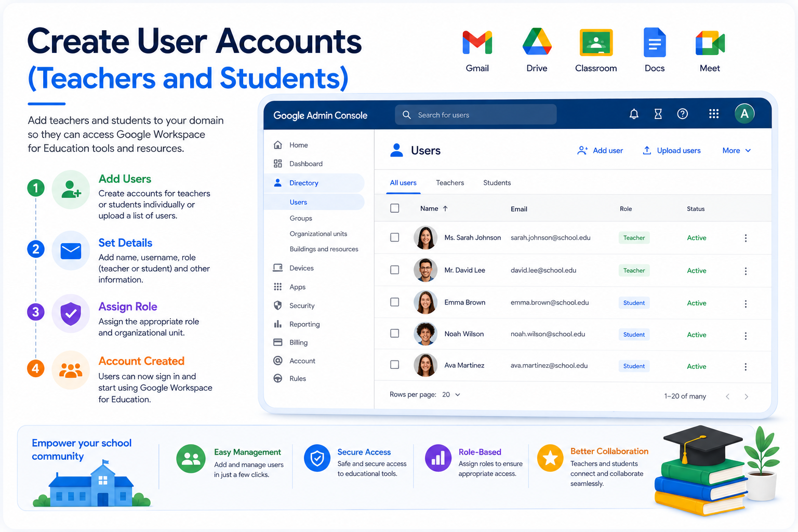Click the Billing card icon
The image size is (798, 532).
tap(278, 342)
